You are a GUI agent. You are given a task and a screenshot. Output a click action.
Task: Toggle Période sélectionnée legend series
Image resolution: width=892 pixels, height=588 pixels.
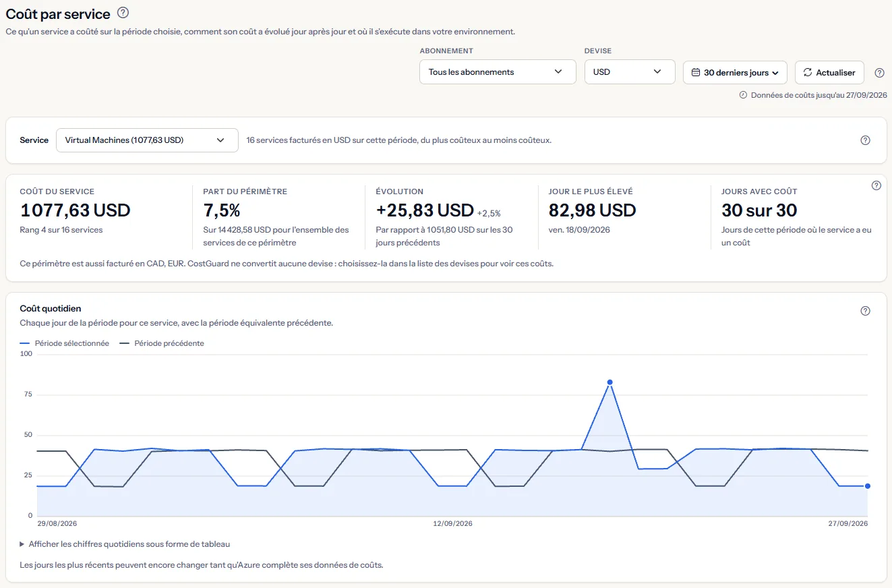[x=65, y=343]
